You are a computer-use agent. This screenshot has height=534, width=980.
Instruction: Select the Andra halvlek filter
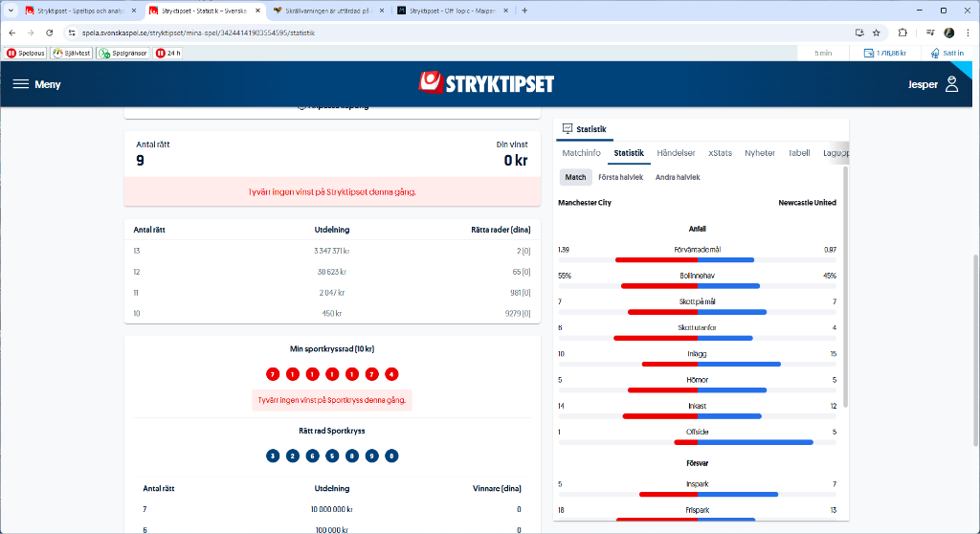pos(678,177)
